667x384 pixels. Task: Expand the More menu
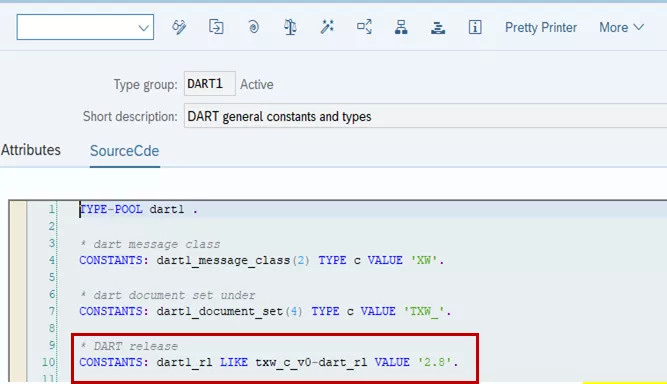pos(621,28)
